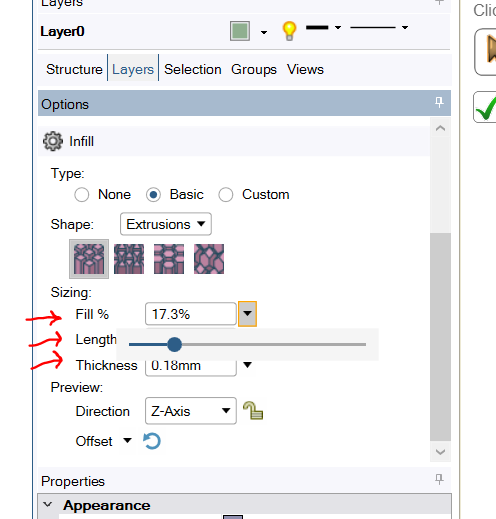The image size is (496, 519).
Task: Click the Fill % slider handle
Action: [174, 344]
